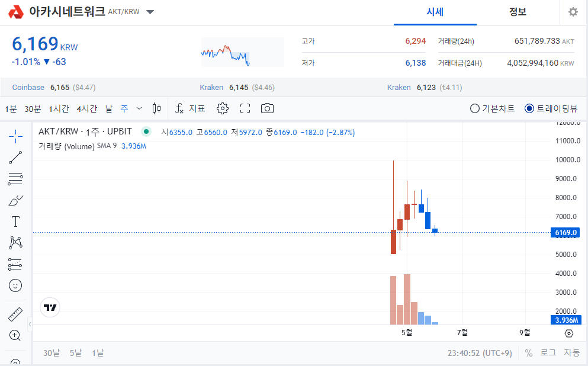Set interval to 날 daily
Image resolution: width=588 pixels, height=366 pixels.
click(109, 109)
